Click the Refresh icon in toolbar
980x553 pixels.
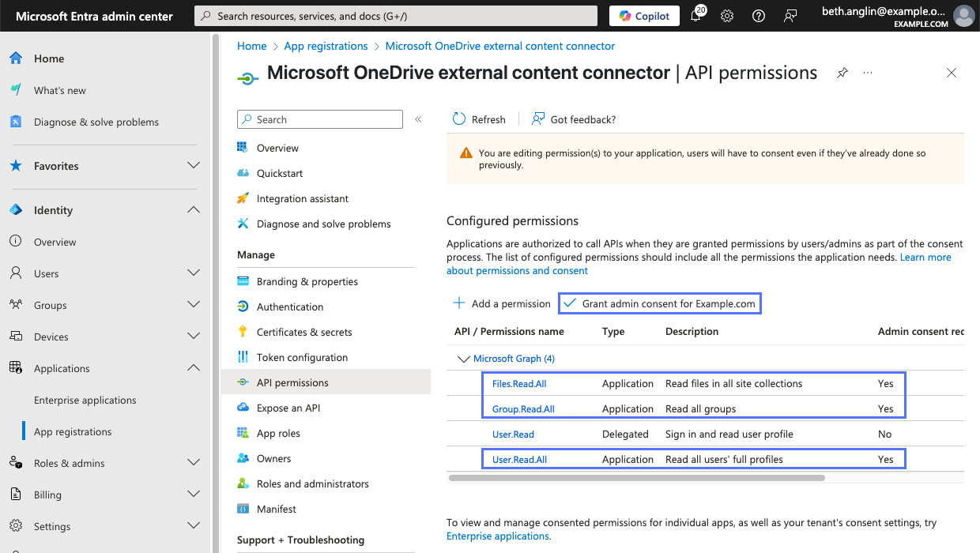[x=459, y=119]
